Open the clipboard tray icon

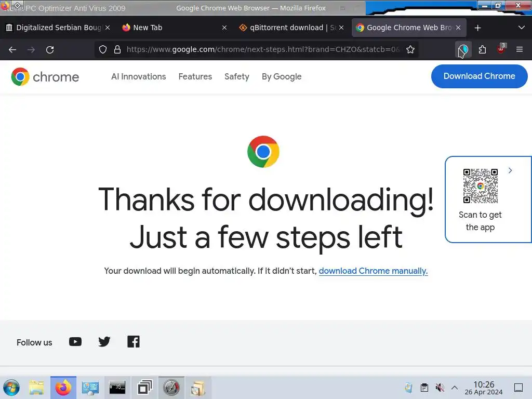(x=424, y=388)
